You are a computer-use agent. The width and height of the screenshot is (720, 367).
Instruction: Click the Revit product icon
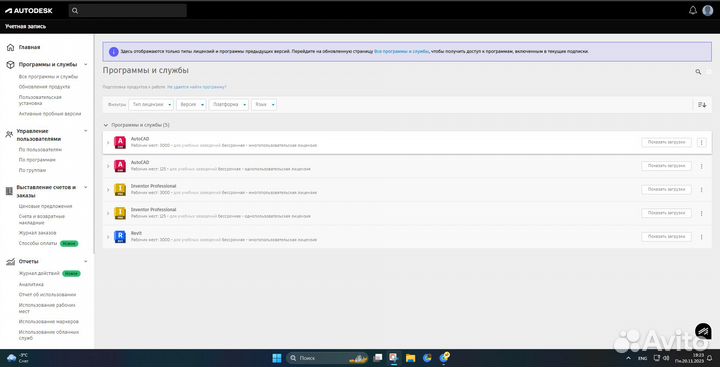click(x=120, y=237)
